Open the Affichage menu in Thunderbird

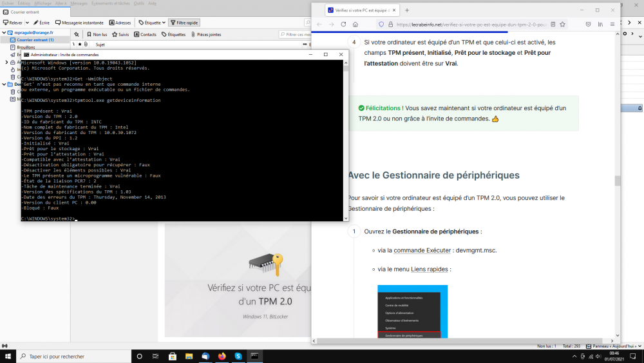coord(43,3)
